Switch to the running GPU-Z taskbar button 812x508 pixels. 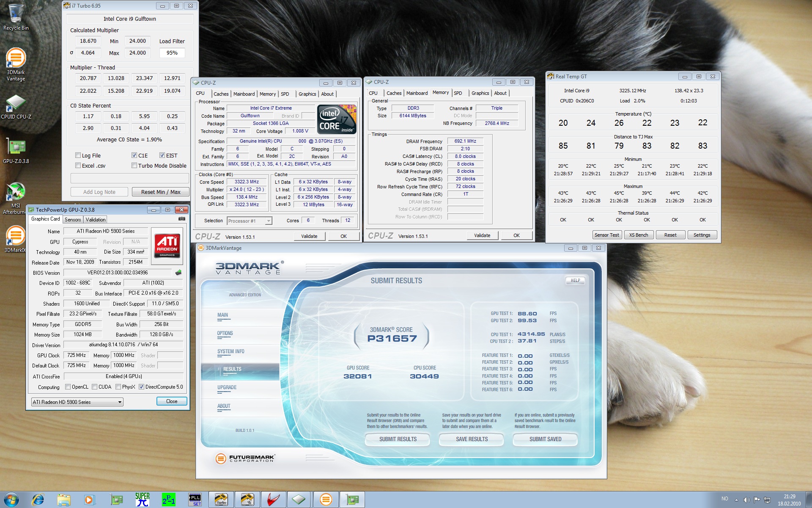click(352, 500)
